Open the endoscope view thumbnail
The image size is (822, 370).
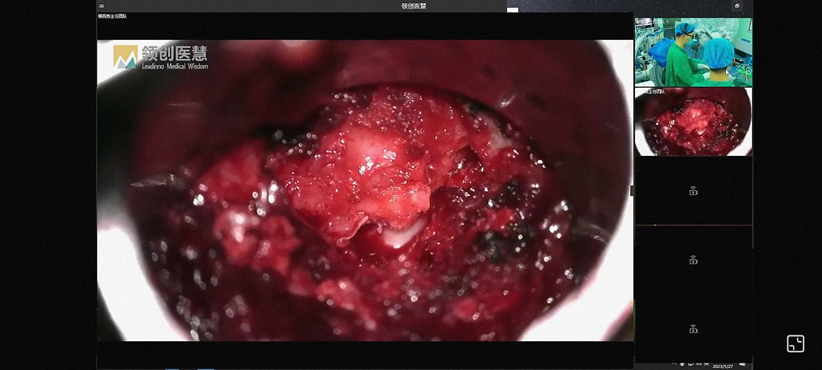click(x=693, y=122)
